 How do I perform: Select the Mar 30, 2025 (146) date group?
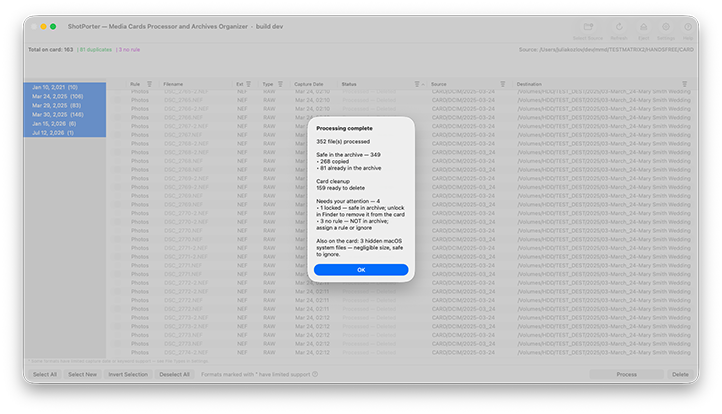coord(64,115)
